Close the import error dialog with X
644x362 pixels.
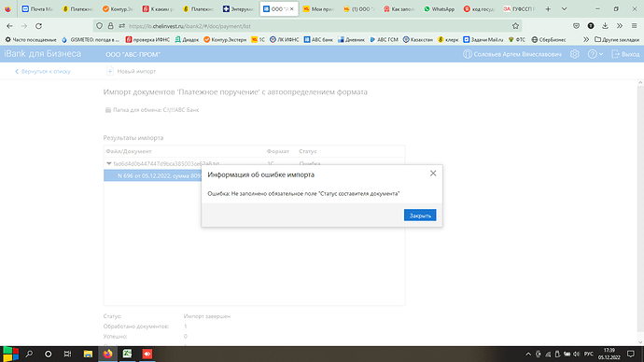tap(433, 174)
